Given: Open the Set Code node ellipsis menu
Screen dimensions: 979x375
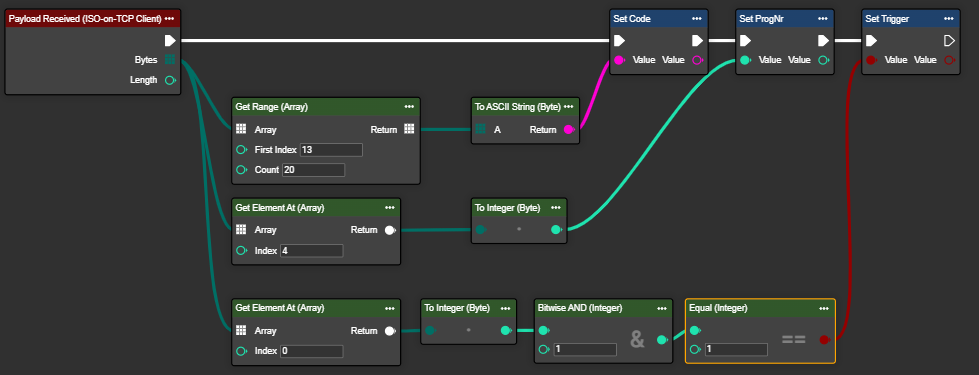Looking at the screenshot, I should point(697,19).
